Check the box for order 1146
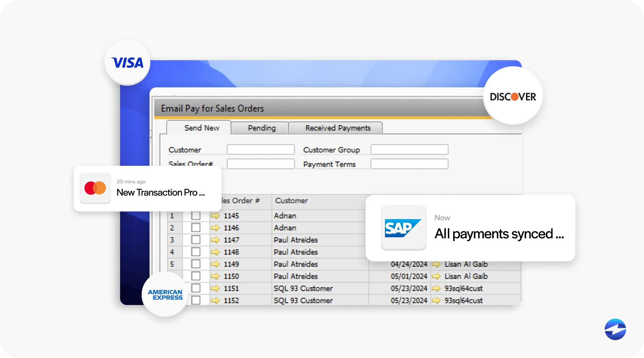This screenshot has height=358, width=644. 196,228
